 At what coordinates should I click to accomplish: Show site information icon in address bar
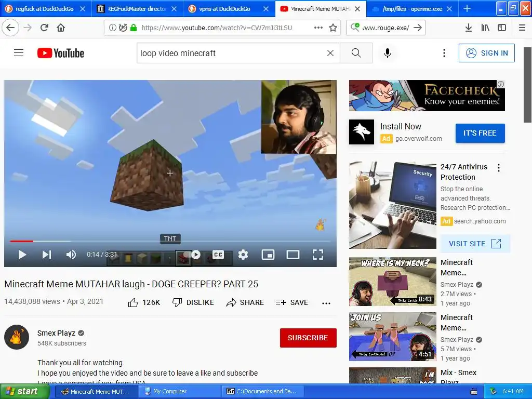tap(112, 28)
